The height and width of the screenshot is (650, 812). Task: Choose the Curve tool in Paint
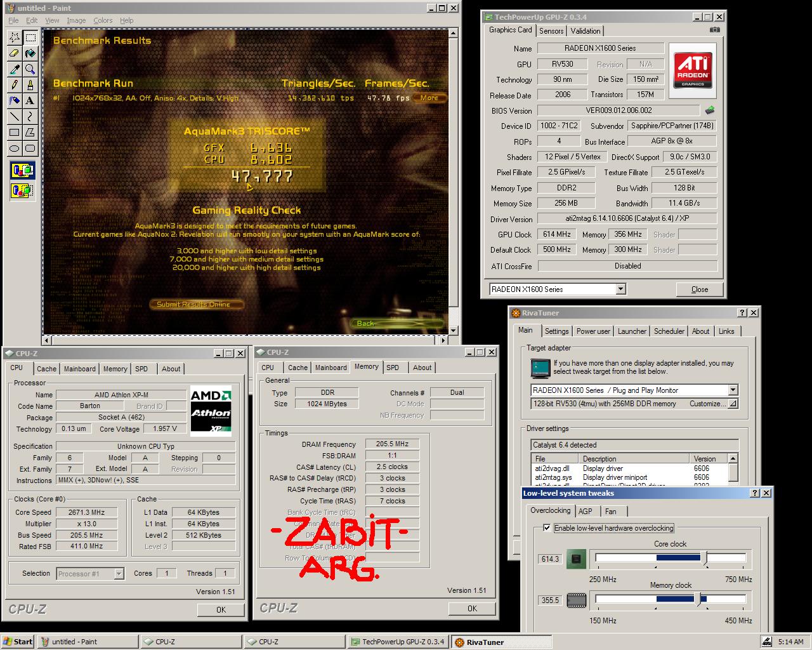coord(30,116)
